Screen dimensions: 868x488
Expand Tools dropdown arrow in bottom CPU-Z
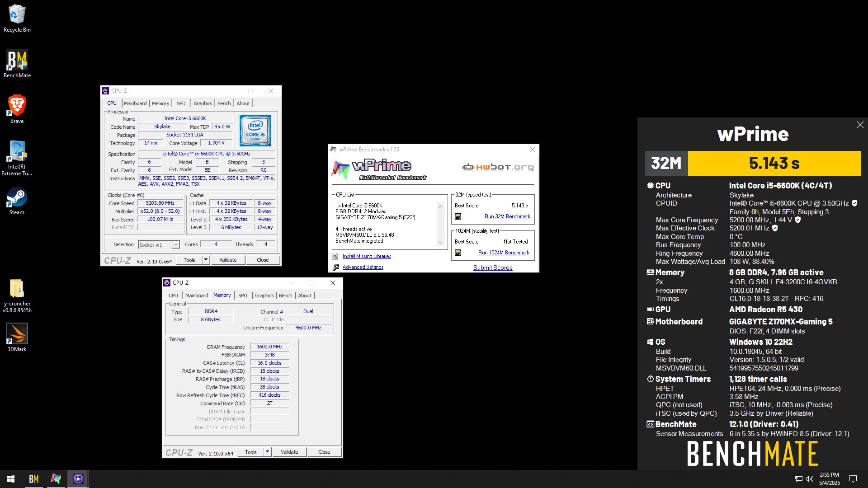(x=267, y=452)
